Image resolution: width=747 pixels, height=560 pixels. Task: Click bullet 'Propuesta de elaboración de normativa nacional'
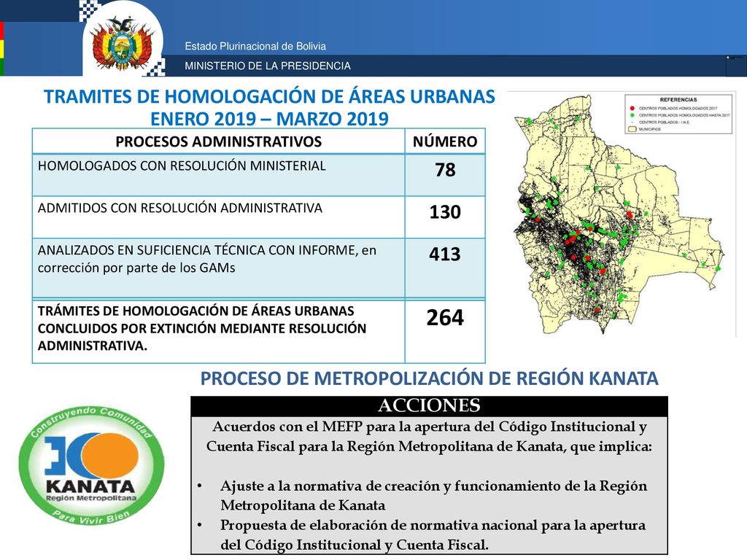click(433, 534)
